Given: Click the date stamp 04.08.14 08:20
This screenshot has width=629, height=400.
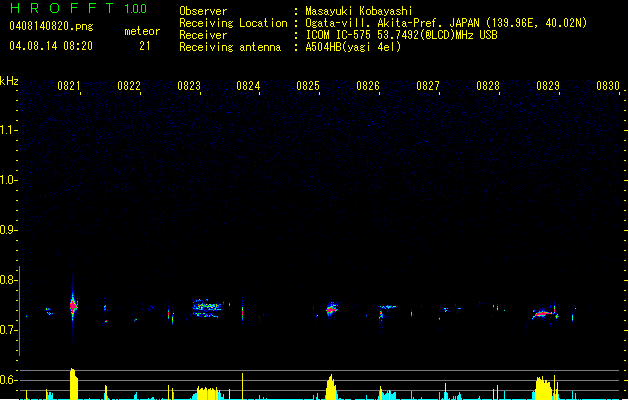Looking at the screenshot, I should coord(51,46).
